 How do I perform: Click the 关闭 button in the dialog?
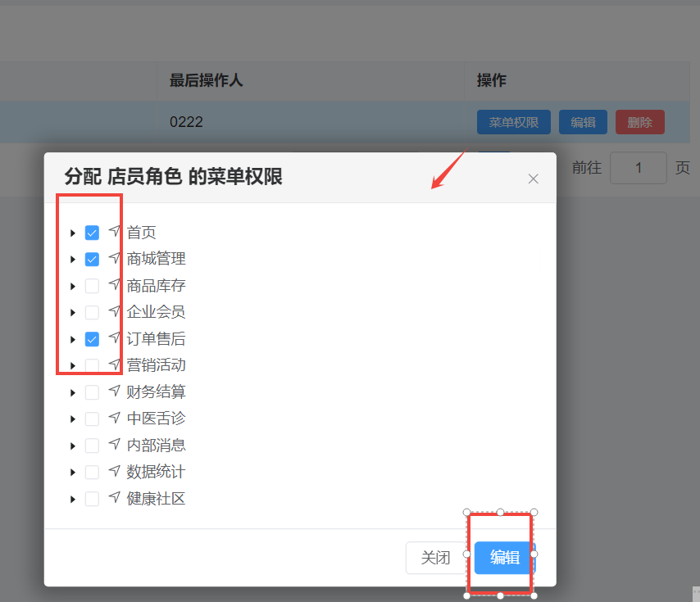tap(436, 558)
